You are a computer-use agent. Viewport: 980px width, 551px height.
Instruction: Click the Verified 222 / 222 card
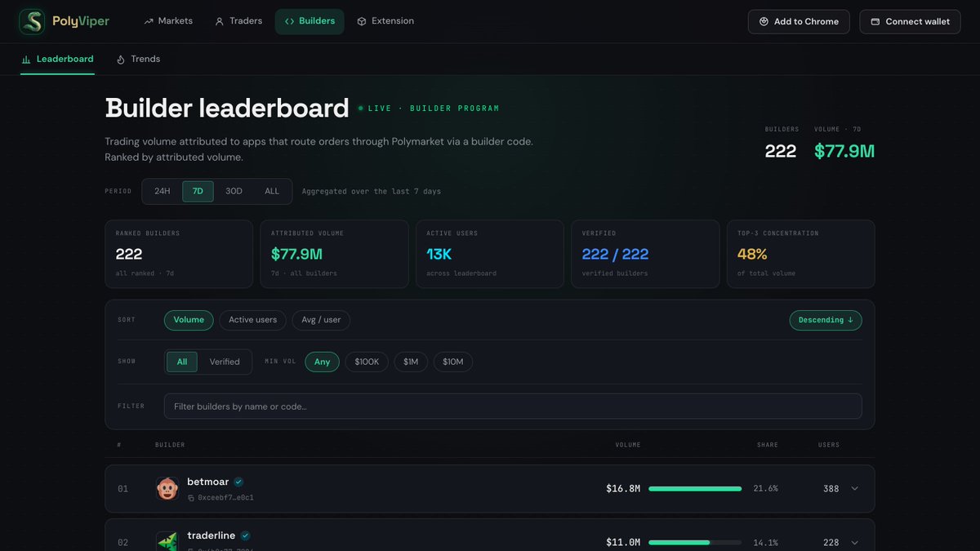coord(645,254)
